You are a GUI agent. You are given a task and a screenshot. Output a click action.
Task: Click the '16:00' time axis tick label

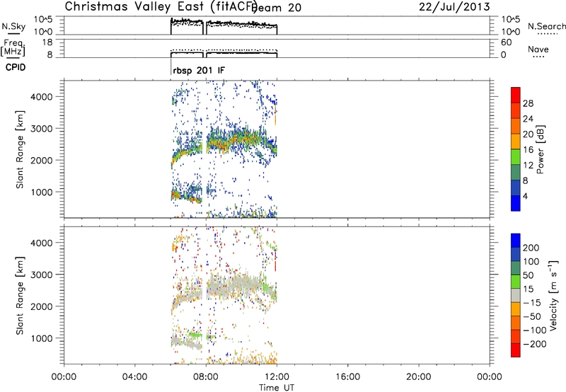(347, 377)
